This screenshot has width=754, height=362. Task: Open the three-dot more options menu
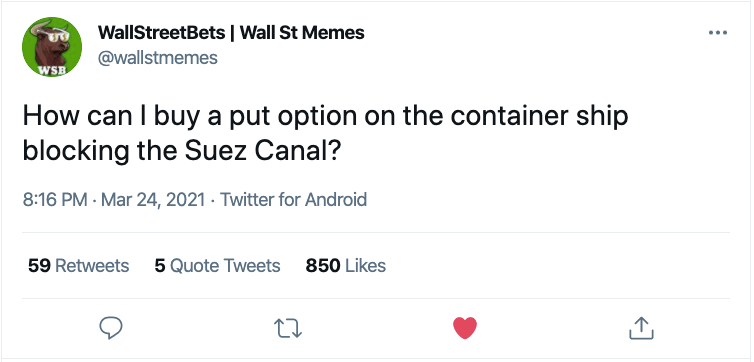[718, 33]
